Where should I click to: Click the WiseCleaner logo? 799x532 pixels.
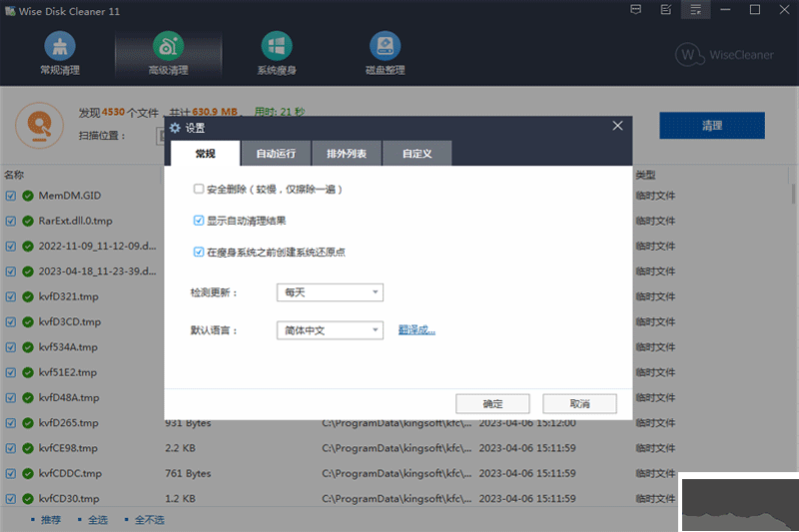[724, 55]
